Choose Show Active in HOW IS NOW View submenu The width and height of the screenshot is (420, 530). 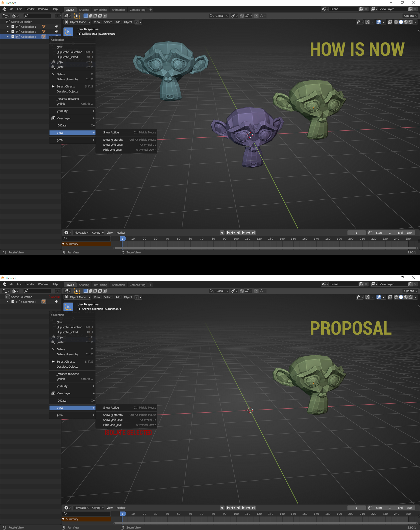pyautogui.click(x=126, y=132)
